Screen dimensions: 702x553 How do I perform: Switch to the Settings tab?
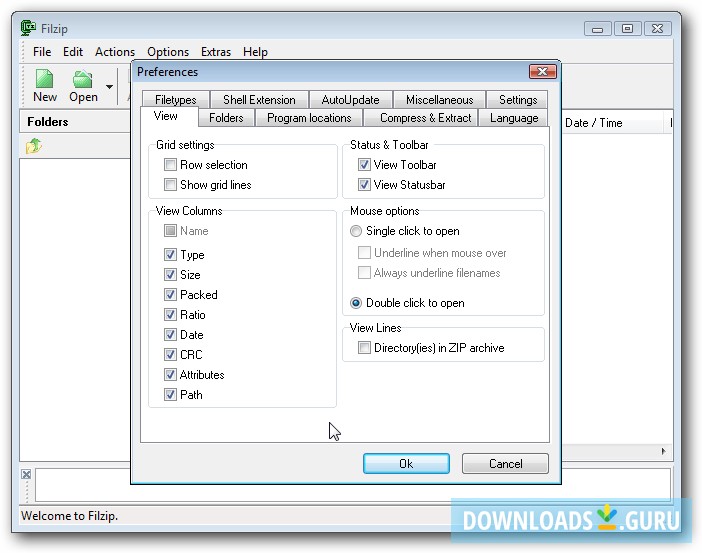click(x=518, y=99)
